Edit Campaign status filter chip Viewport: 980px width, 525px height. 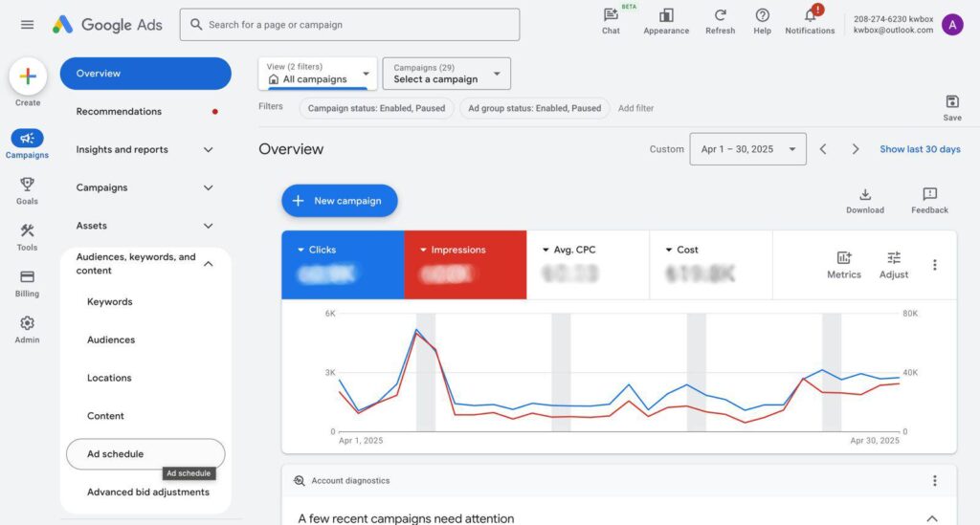tap(376, 108)
